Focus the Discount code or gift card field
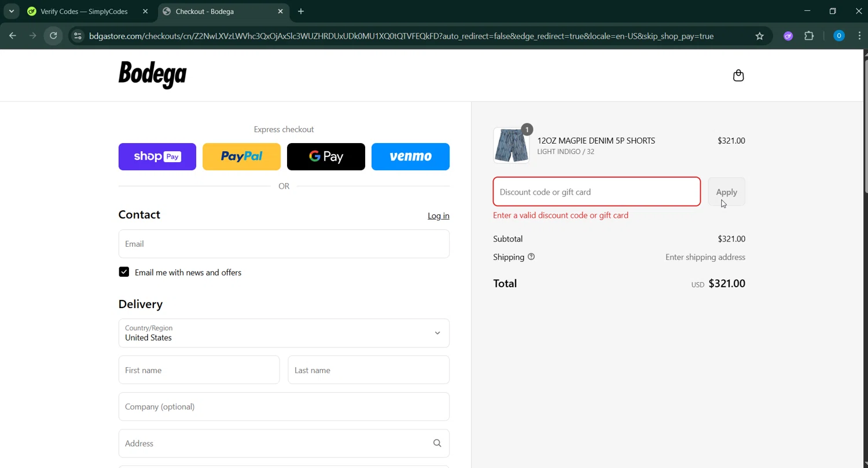868x468 pixels. [597, 192]
